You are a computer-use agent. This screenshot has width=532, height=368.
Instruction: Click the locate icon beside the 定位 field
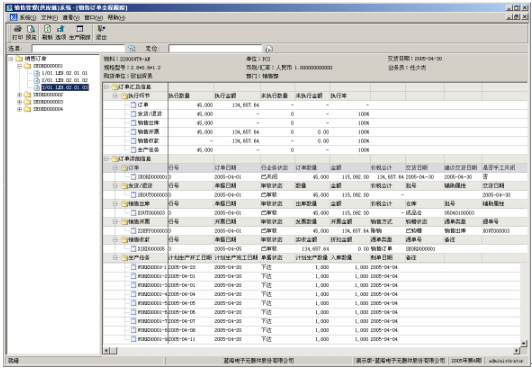[x=269, y=49]
